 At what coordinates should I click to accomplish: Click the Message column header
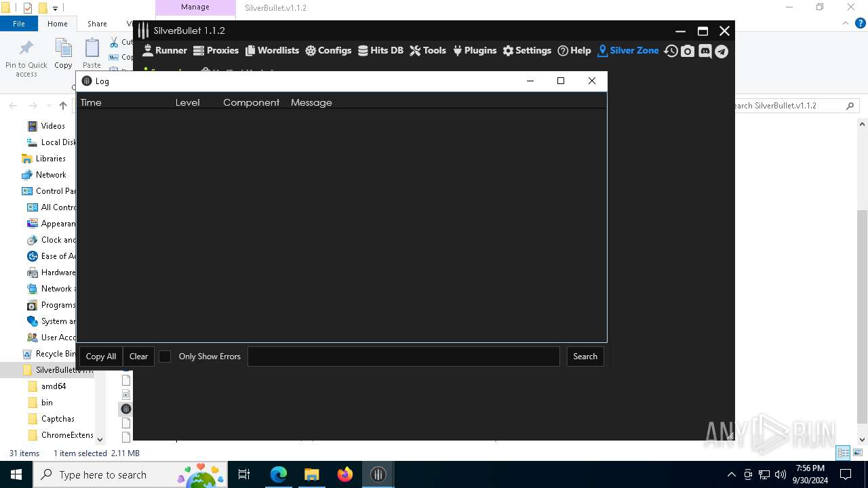coord(311,102)
